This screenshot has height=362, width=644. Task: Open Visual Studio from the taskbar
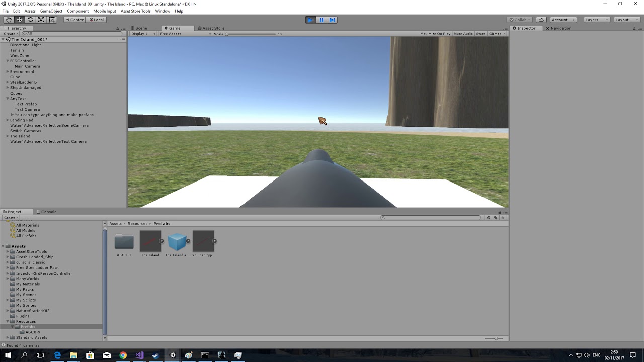(x=139, y=355)
